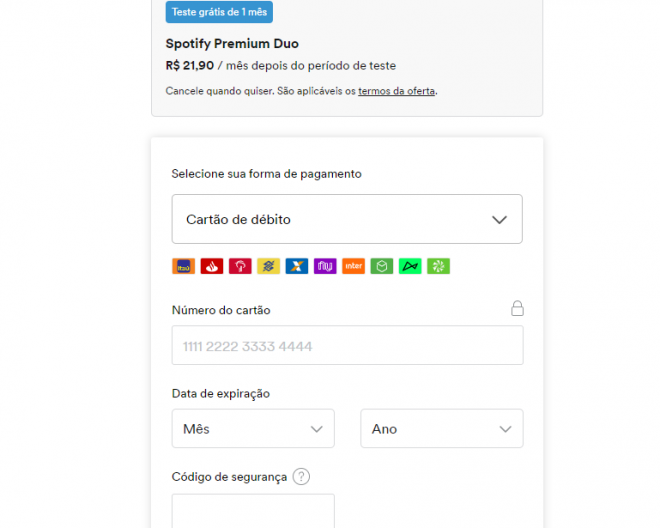Click the Spotify Premium Duo heading
The width and height of the screenshot is (660, 528).
[x=232, y=44]
